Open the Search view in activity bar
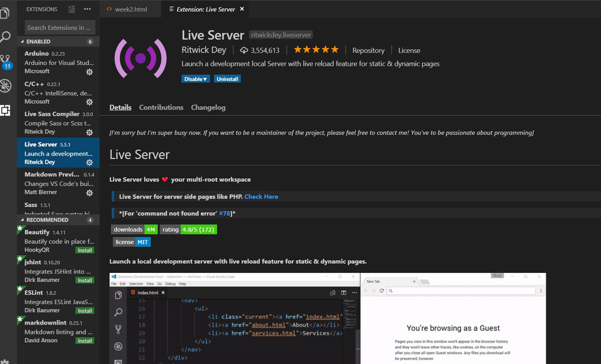This screenshot has width=601, height=364. 5,37
